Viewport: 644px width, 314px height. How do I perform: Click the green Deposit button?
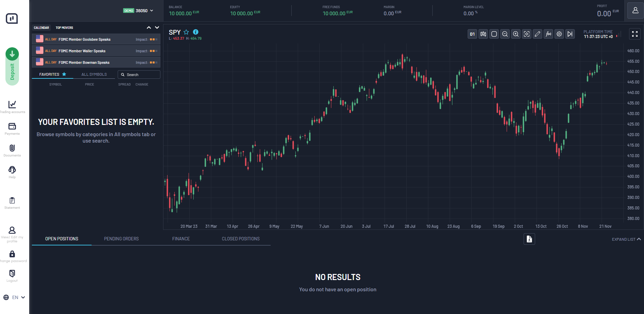click(12, 67)
